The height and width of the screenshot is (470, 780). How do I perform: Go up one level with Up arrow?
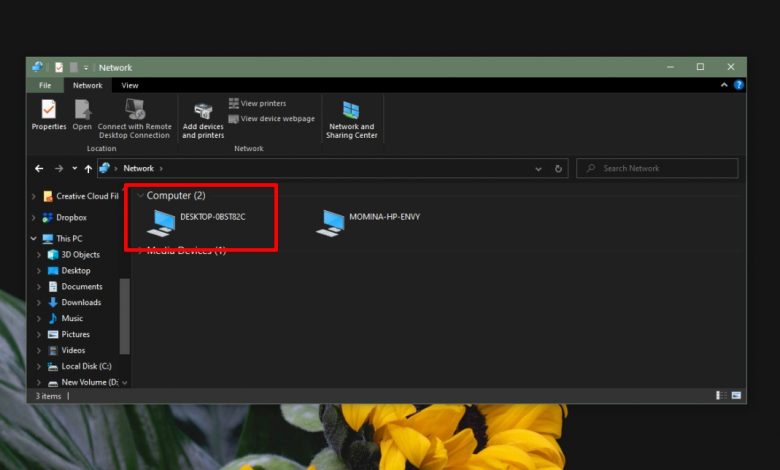pyautogui.click(x=88, y=169)
